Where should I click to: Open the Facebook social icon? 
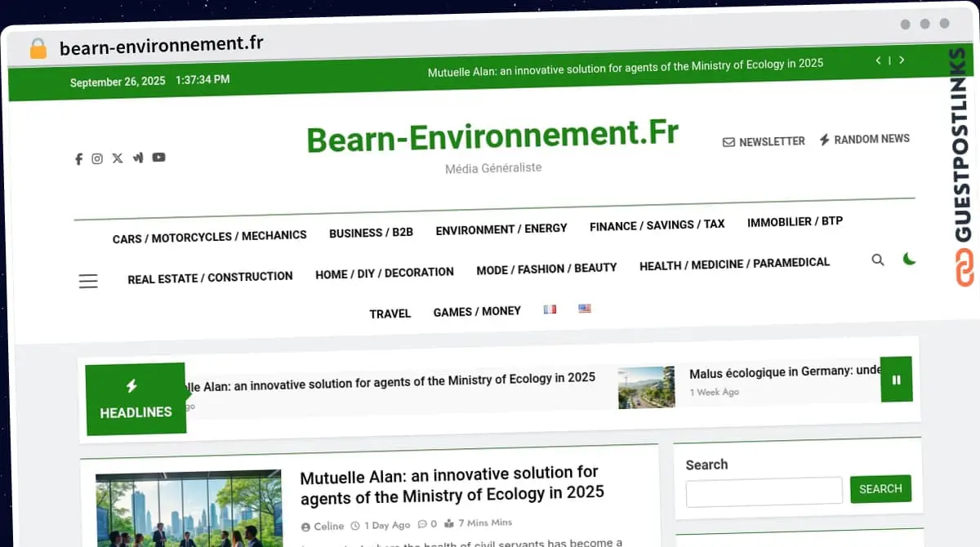tap(78, 159)
